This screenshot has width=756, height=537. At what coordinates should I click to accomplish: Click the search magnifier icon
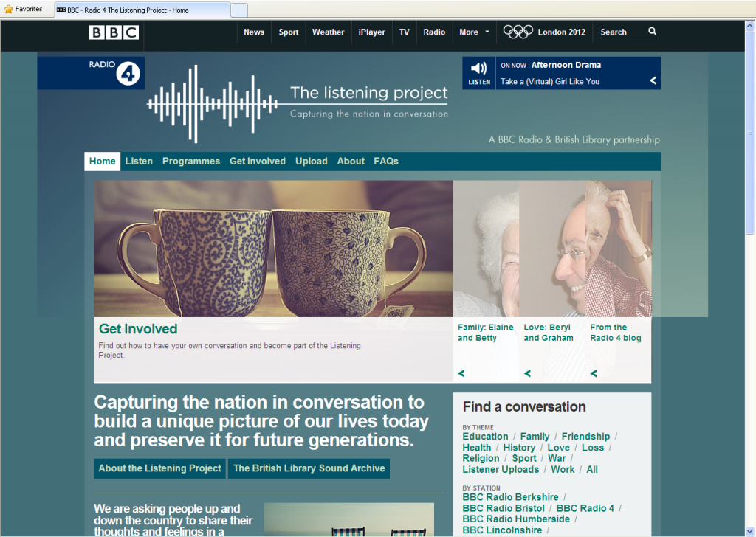coord(652,31)
